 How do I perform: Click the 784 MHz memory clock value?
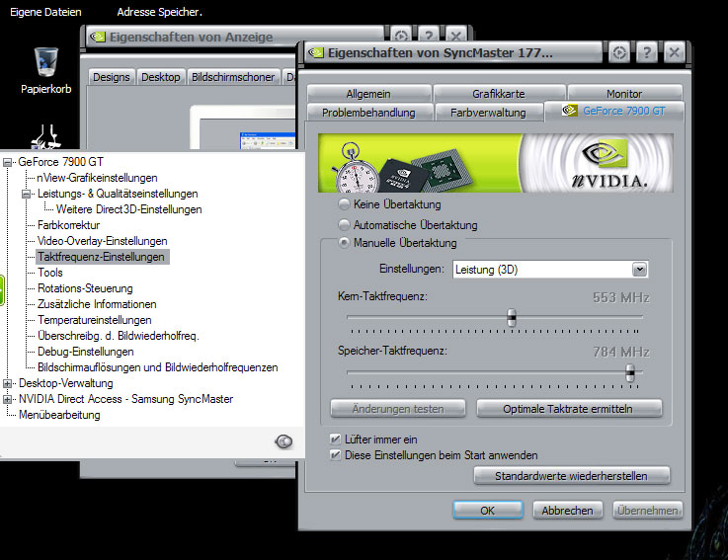621,353
